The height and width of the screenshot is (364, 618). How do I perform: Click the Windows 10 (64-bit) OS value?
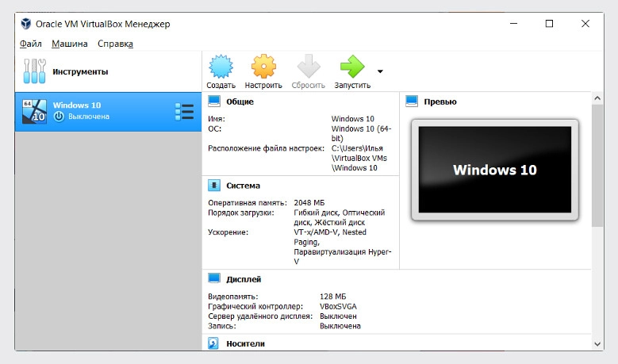361,133
